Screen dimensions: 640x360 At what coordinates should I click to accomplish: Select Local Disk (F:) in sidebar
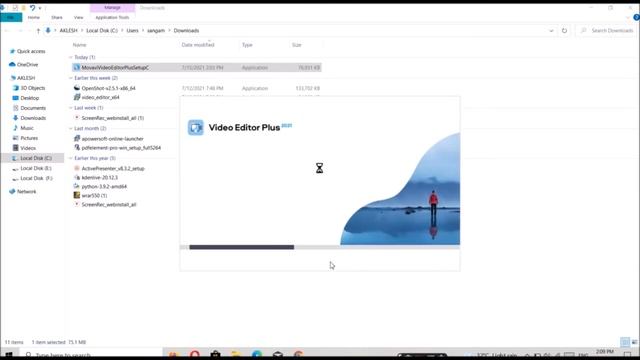click(32, 178)
